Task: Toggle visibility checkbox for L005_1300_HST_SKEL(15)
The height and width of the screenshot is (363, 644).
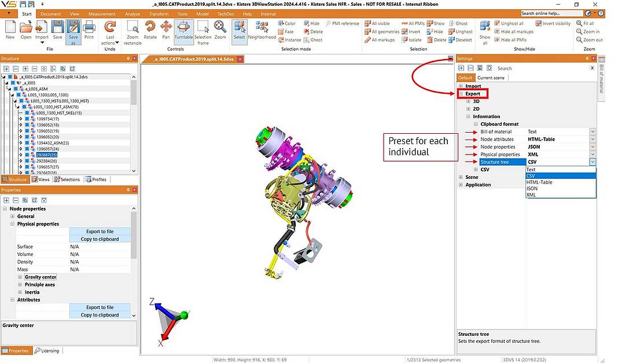Action: 27,113
